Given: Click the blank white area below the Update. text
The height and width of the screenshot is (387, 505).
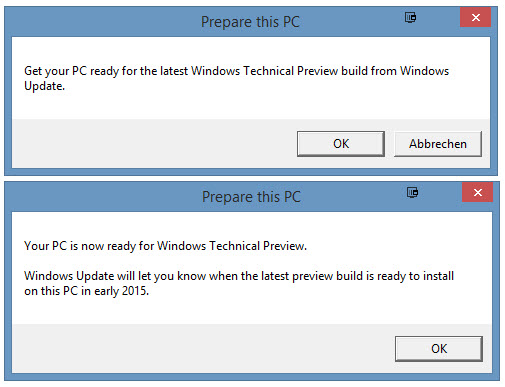Looking at the screenshot, I should [x=251, y=106].
